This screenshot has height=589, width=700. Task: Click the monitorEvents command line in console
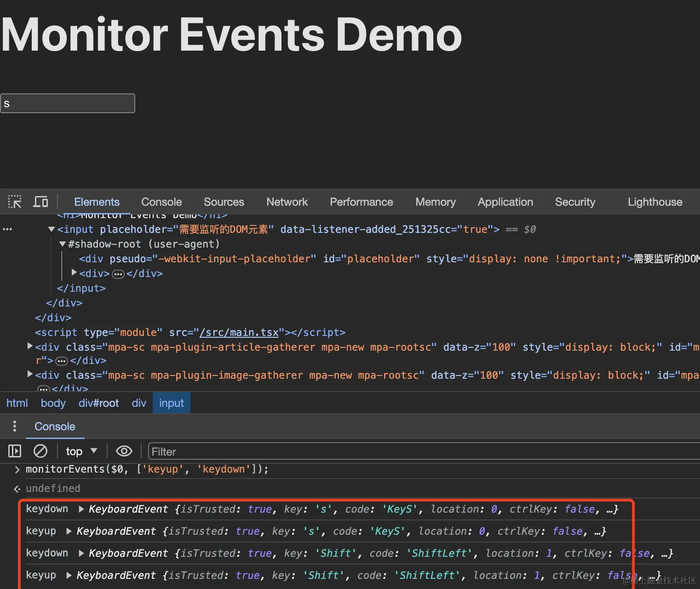(147, 469)
